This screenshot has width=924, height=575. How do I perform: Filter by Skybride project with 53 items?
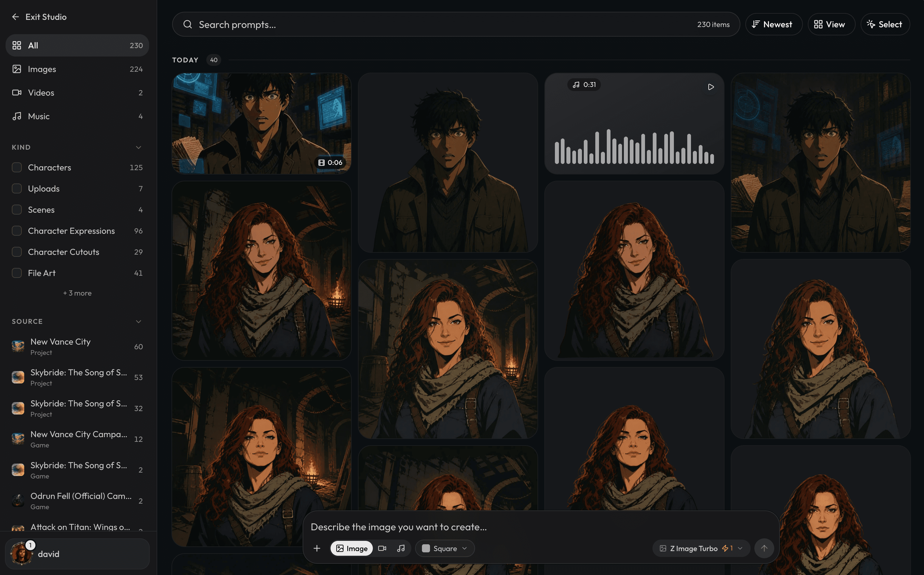(77, 377)
